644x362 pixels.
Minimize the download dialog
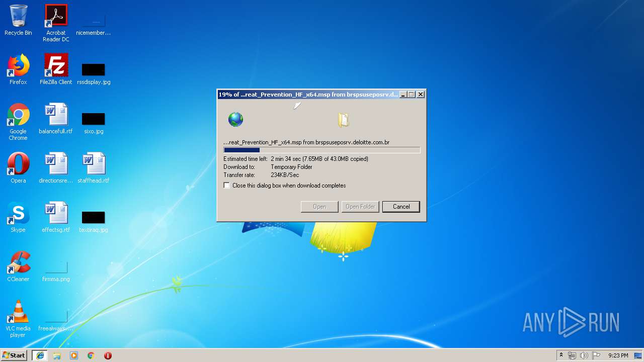pos(403,95)
